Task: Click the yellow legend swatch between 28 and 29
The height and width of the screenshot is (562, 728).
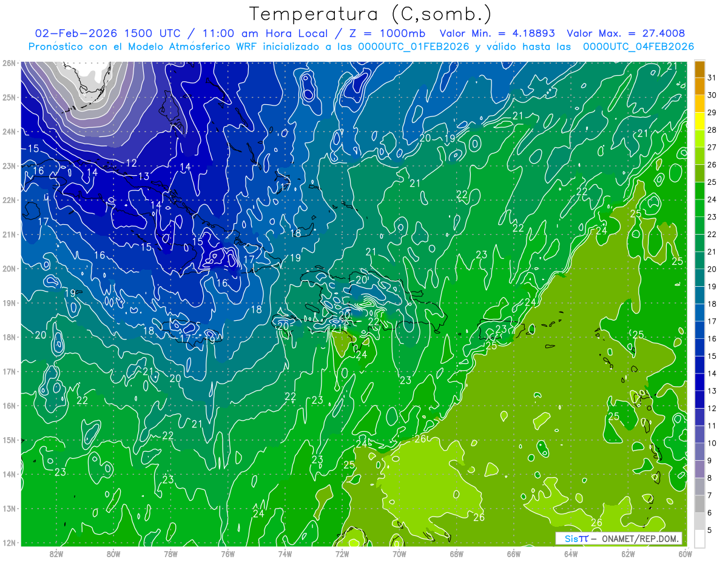Action: coord(700,121)
